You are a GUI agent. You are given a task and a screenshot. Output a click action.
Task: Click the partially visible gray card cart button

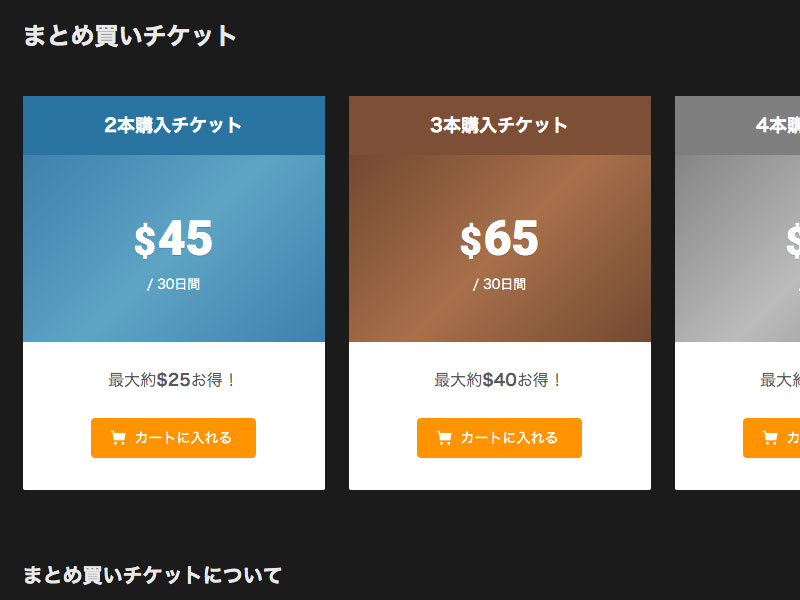[771, 438]
